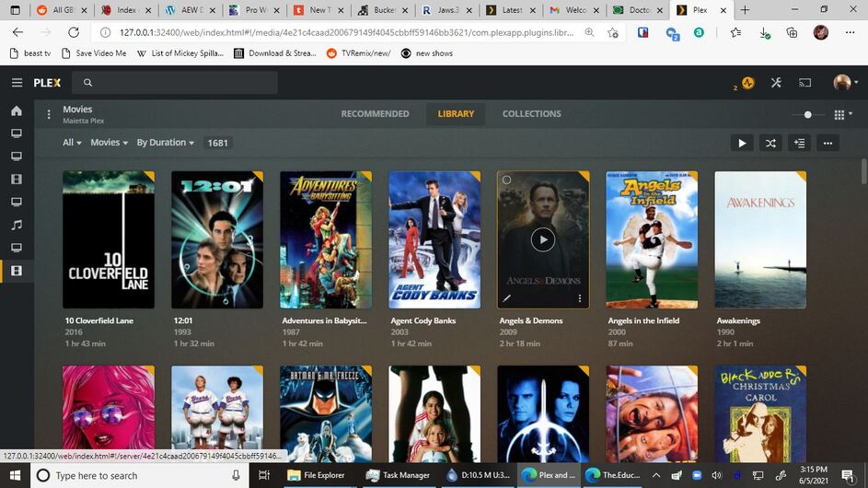The image size is (868, 488).
Task: Click the 2016 year under Cloverfield Lane
Action: click(74, 332)
